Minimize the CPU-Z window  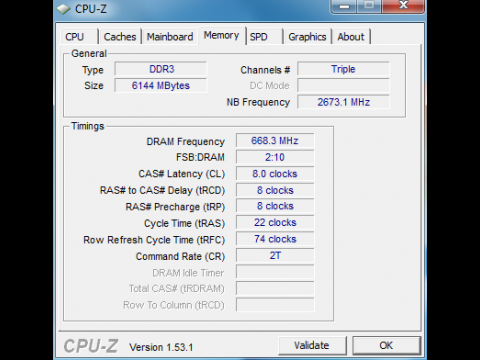(344, 6)
